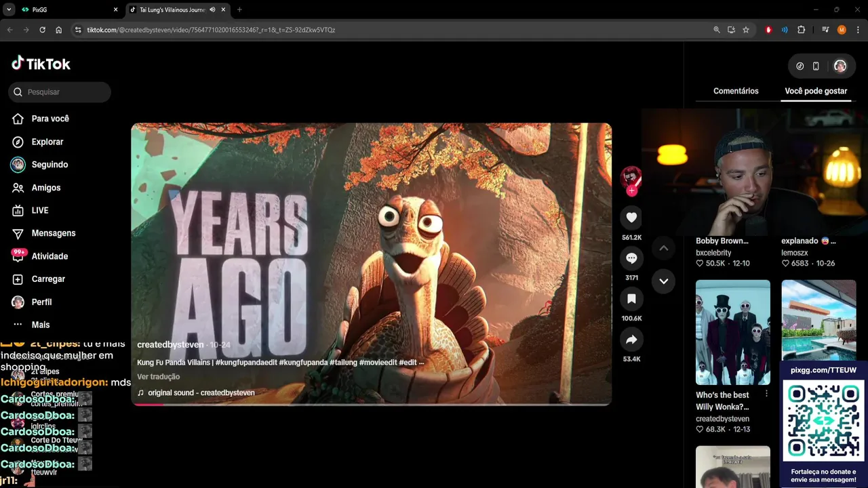Seek on the video progress bar

coord(371,405)
